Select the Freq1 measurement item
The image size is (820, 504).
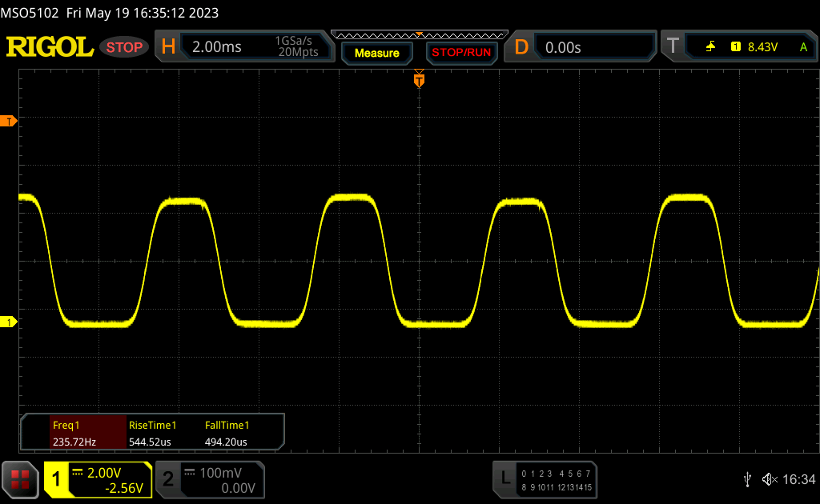74,433
